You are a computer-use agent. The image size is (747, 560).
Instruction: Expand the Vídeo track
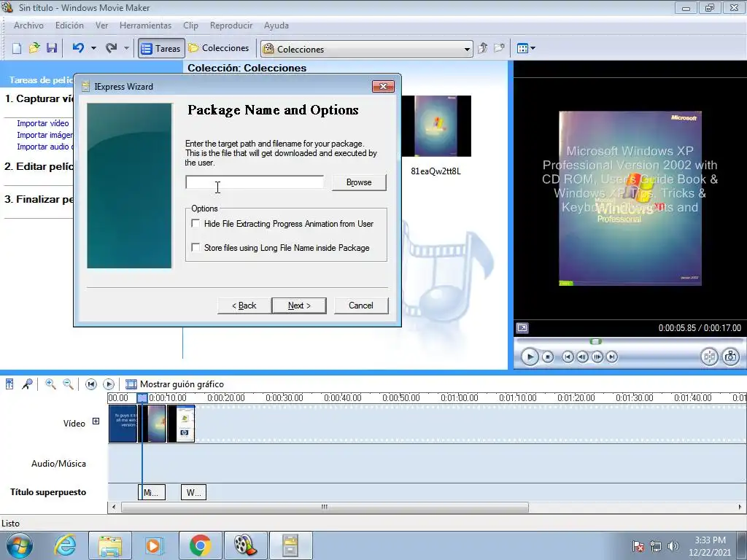point(96,421)
